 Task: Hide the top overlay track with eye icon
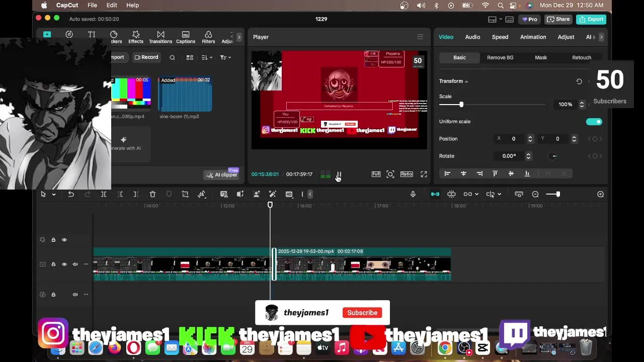[64, 240]
